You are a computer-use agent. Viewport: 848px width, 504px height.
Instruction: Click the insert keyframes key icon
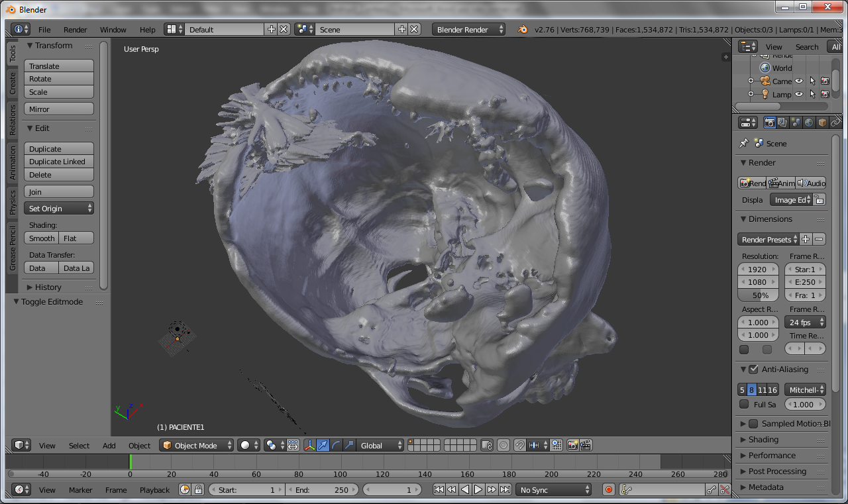point(712,489)
